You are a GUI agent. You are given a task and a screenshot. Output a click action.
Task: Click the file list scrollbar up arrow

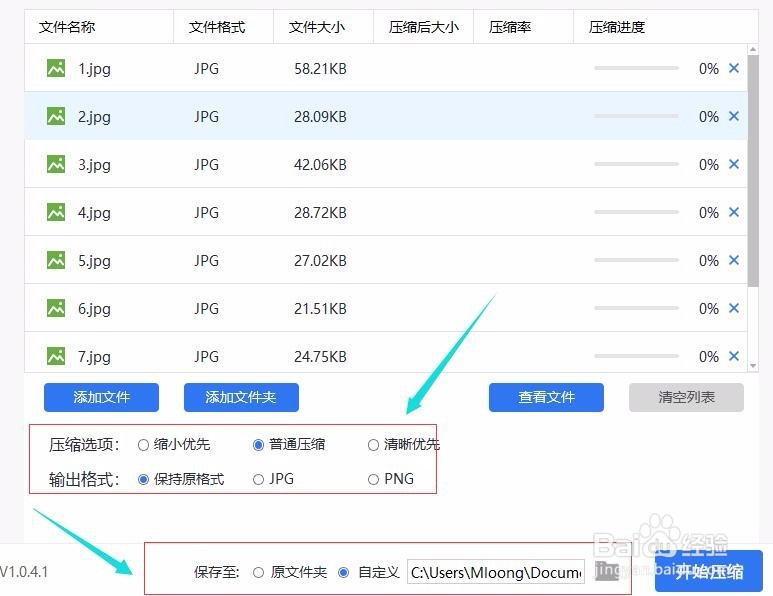click(x=753, y=49)
